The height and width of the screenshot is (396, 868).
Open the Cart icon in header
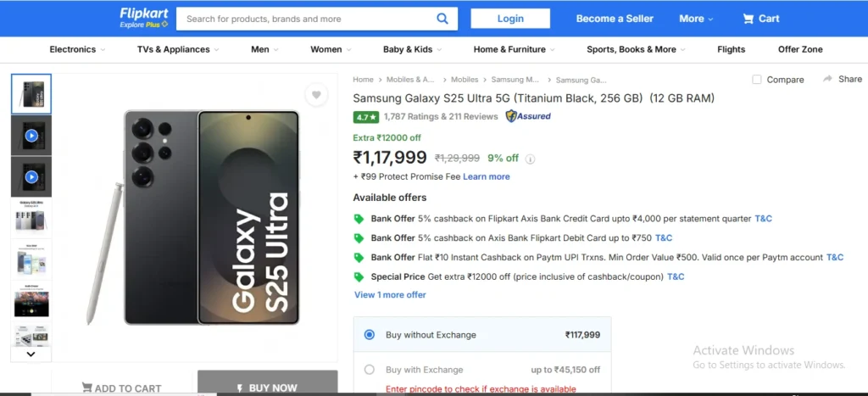748,19
